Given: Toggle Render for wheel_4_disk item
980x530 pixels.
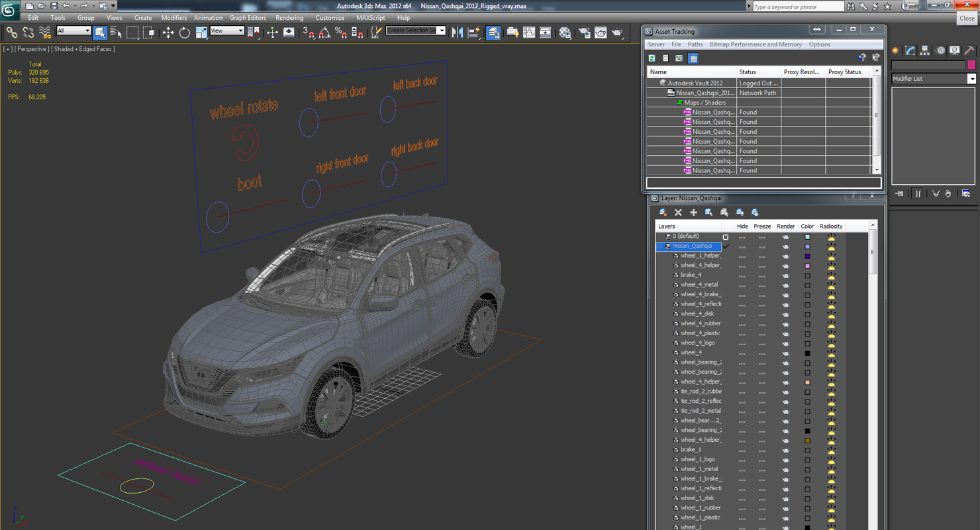Looking at the screenshot, I should pos(785,314).
